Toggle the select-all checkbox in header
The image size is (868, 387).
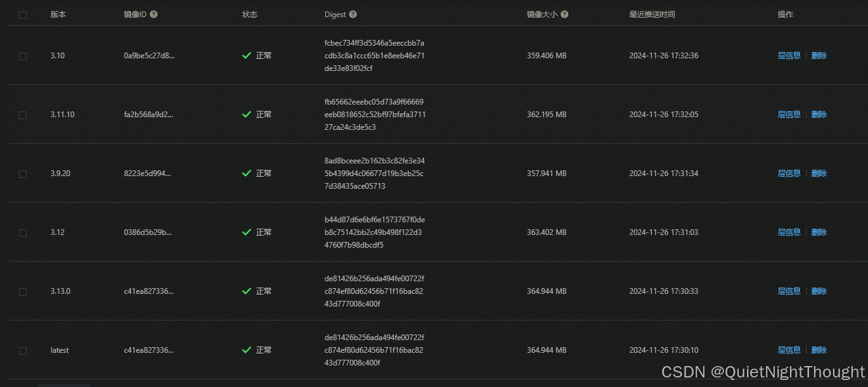[23, 15]
